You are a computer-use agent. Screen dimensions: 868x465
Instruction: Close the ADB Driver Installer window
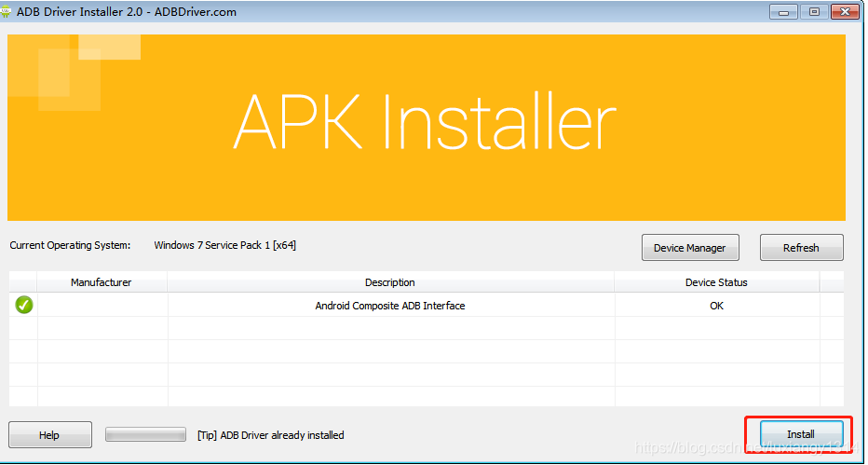click(845, 11)
